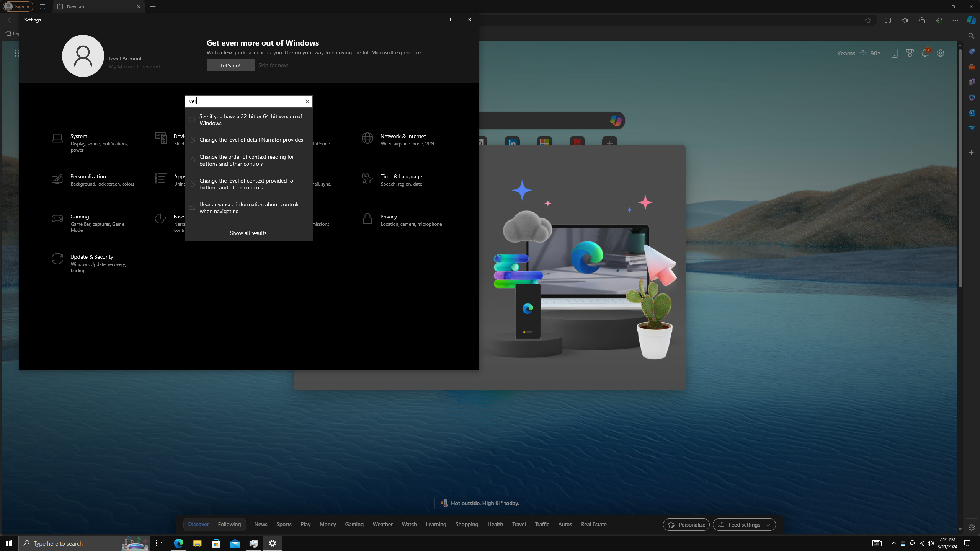Expand the Feed settings dropdown
980x551 pixels.
744,525
